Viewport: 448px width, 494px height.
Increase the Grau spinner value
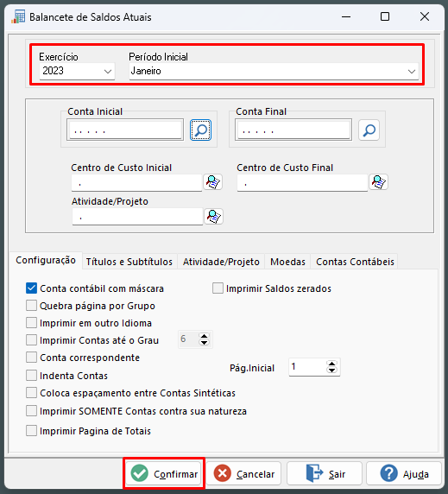[204, 336]
